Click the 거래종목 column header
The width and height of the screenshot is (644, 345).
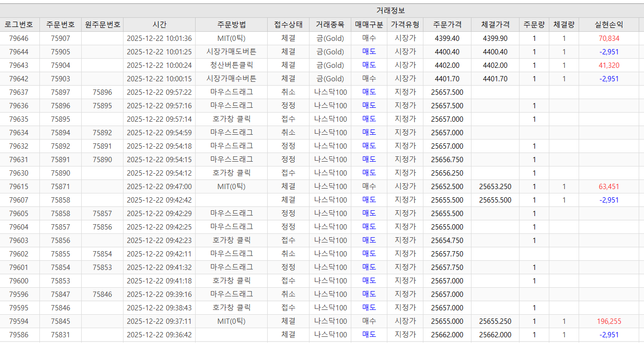point(330,25)
